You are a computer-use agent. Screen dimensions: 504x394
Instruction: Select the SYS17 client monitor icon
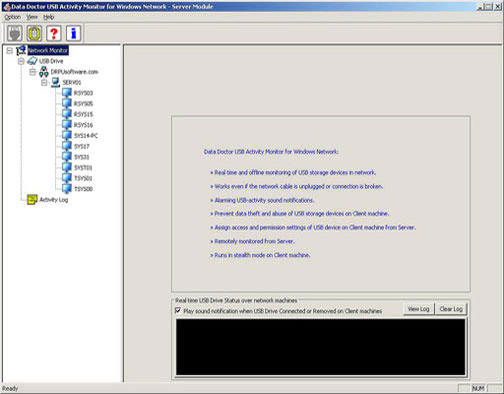click(67, 146)
